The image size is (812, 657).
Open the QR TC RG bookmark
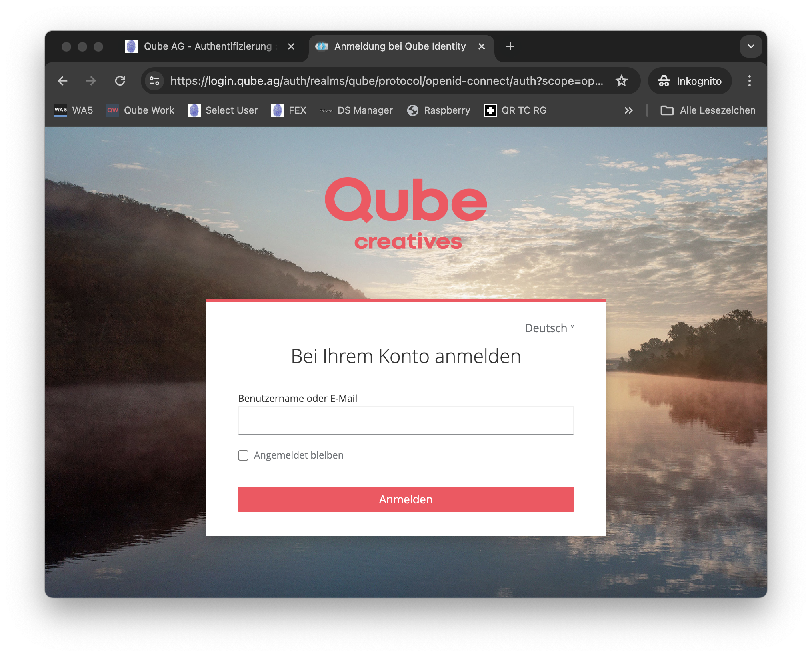515,110
